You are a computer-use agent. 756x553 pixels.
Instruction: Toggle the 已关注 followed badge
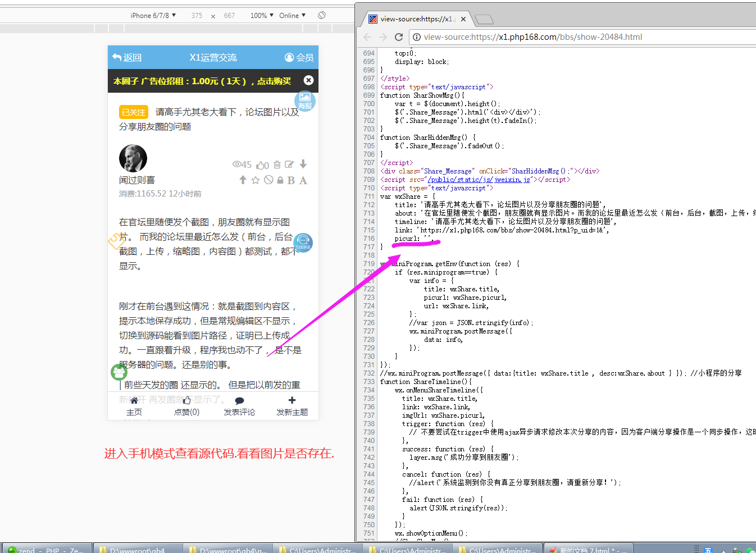133,112
